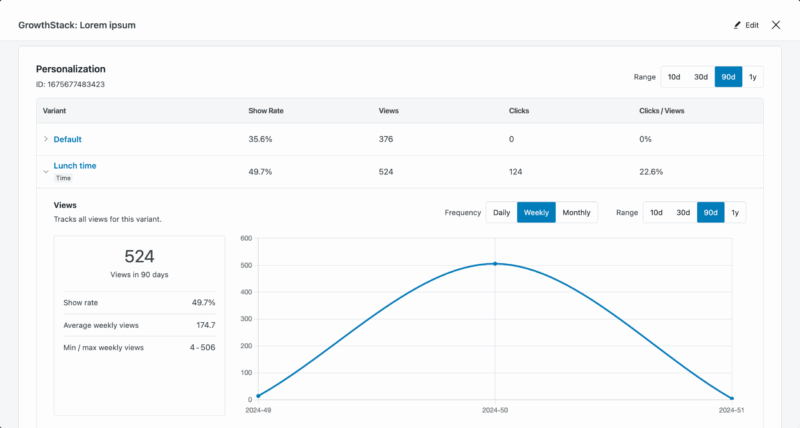Viewport: 800px width, 428px height.
Task: Switch frequency to Monthly
Action: pos(576,212)
